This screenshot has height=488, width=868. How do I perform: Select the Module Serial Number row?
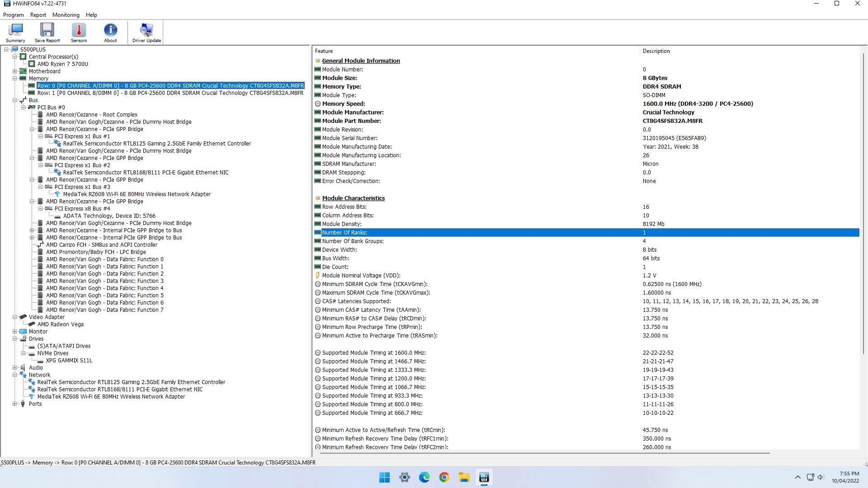pyautogui.click(x=586, y=138)
